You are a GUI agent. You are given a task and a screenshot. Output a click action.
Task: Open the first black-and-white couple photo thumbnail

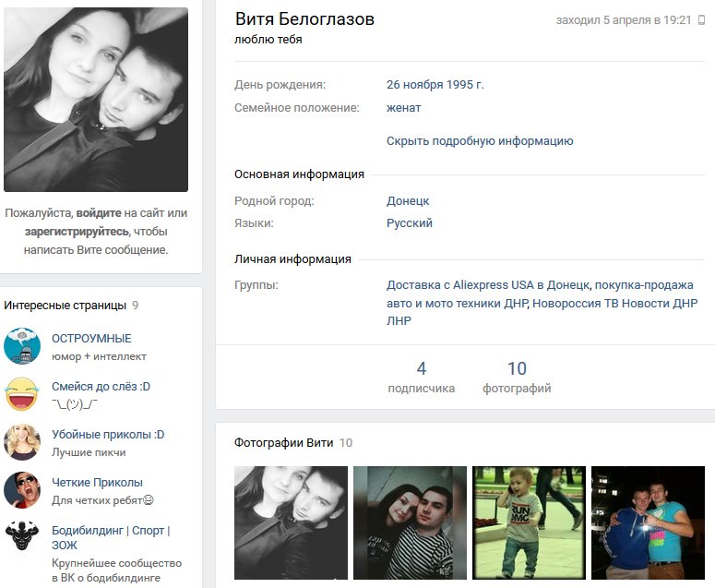click(x=291, y=522)
